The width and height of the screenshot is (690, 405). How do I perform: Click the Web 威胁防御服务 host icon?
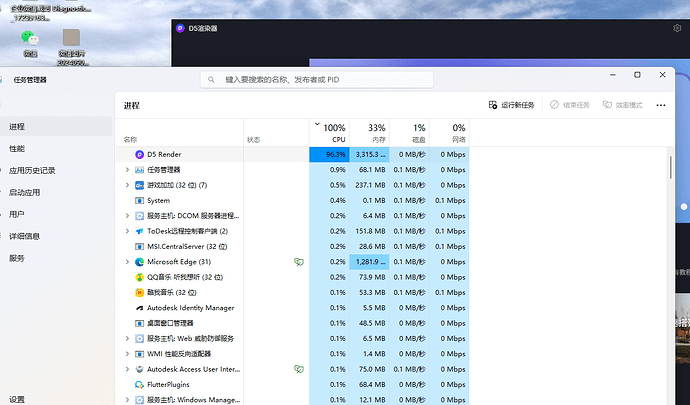[139, 339]
